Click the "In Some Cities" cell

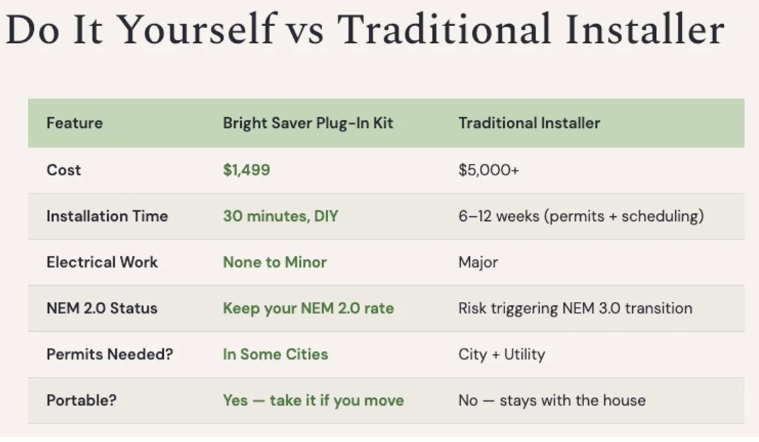point(275,354)
